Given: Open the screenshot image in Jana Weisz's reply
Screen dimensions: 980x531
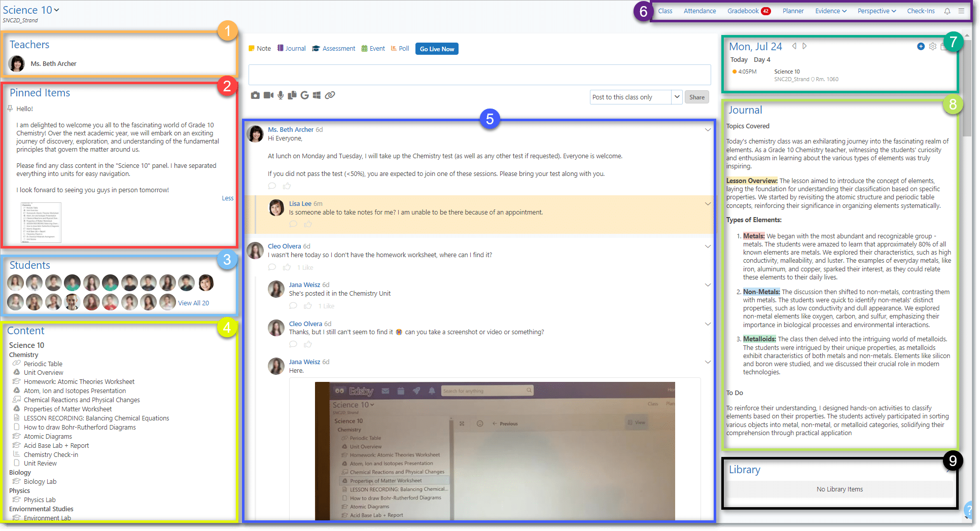Looking at the screenshot, I should click(495, 451).
